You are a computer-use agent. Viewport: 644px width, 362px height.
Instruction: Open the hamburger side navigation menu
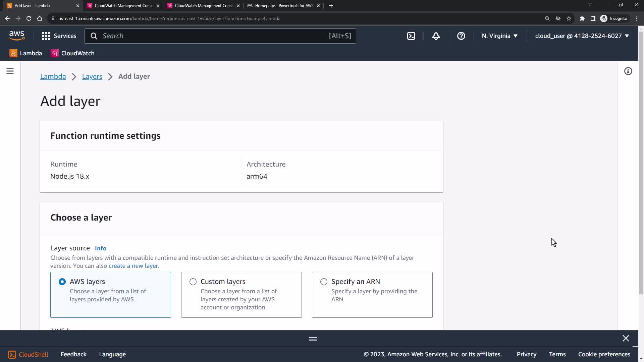[x=10, y=71]
